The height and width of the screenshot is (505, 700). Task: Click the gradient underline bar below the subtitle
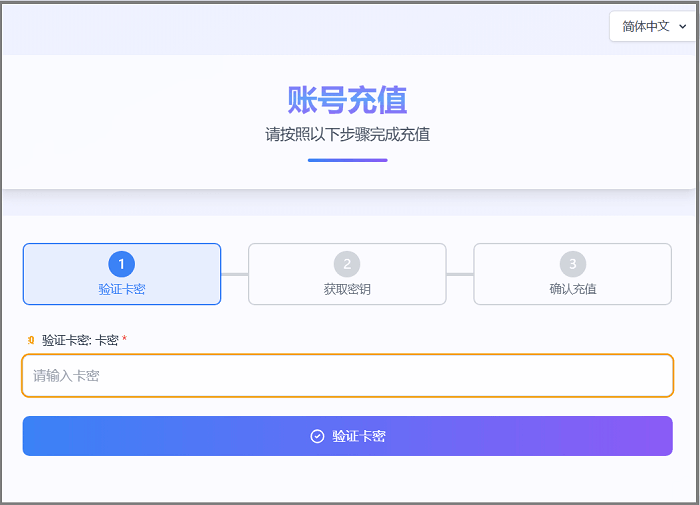pos(347,160)
